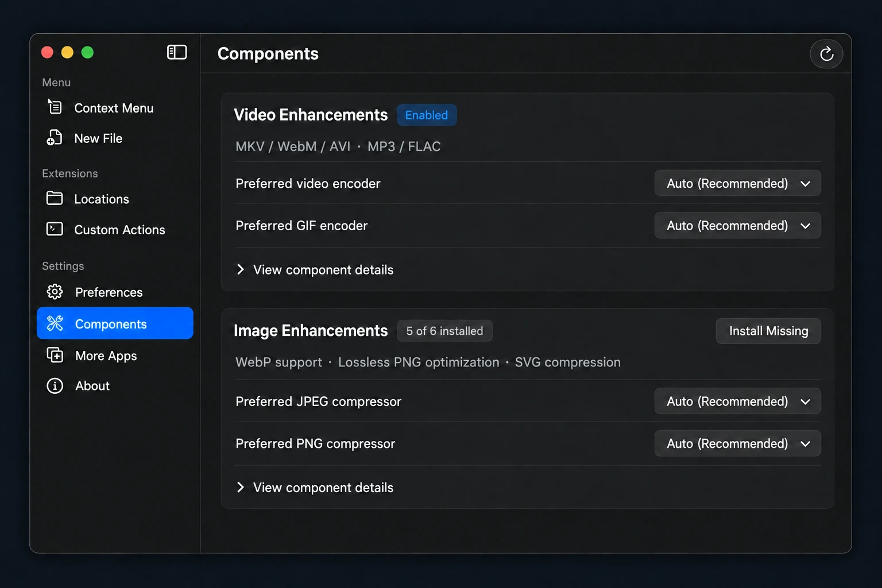Click the Extensions section header
Viewport: 882px width, 588px height.
click(x=70, y=173)
